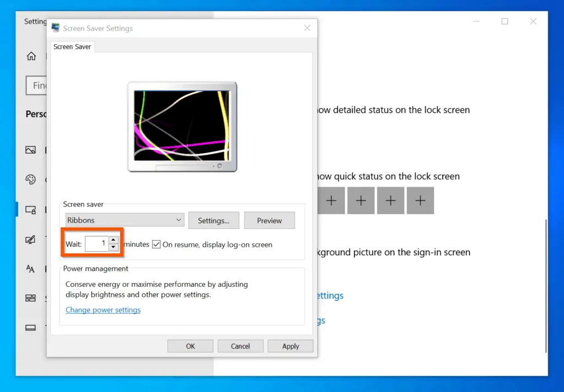Increase wait minutes with up arrow
564x392 pixels.
click(x=113, y=240)
